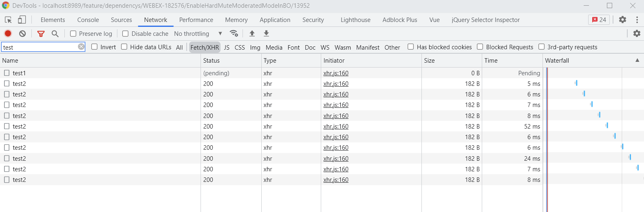Click the red record network log button
This screenshot has width=644, height=212.
coord(8,33)
